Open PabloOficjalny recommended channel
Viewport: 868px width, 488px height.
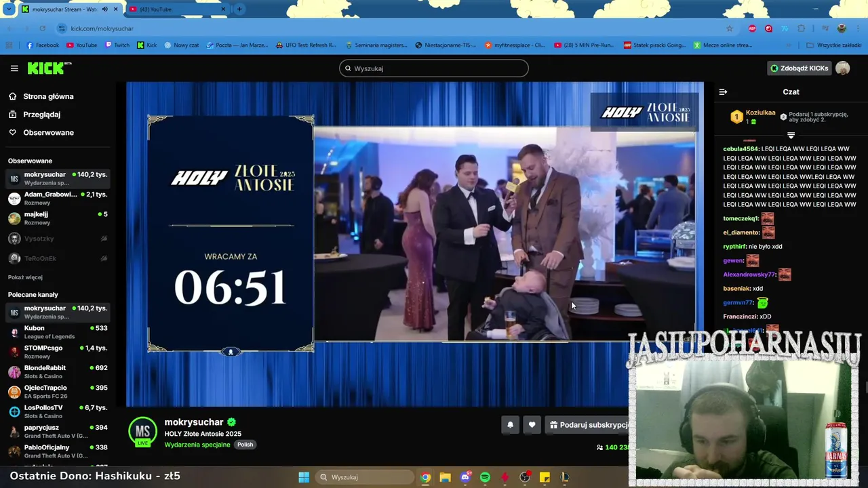coord(58,451)
